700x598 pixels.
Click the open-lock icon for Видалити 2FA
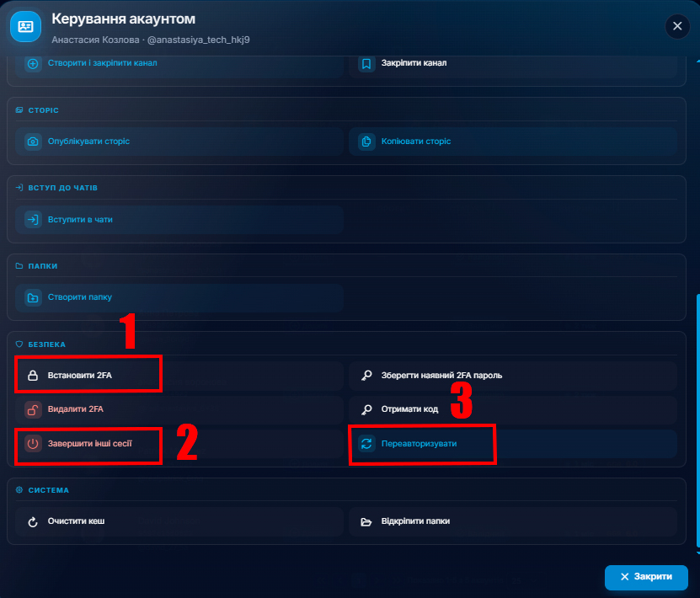[x=33, y=409]
